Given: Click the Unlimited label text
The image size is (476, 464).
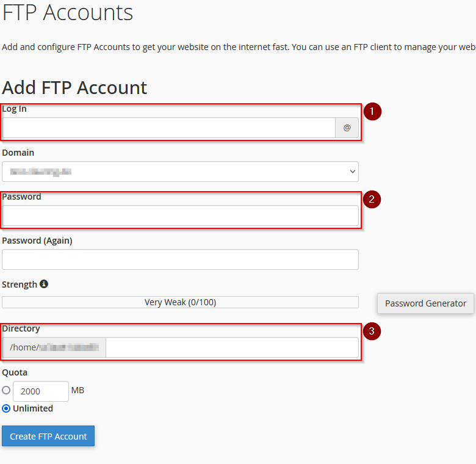Looking at the screenshot, I should click(33, 408).
